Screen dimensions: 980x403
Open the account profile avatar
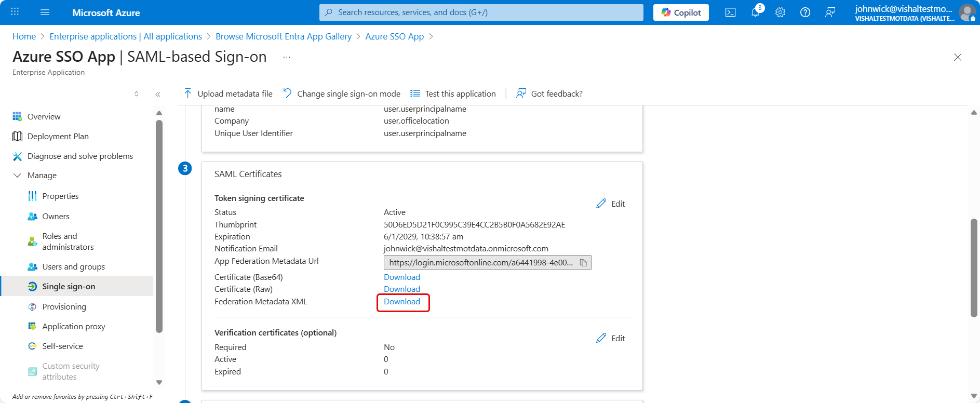point(967,12)
